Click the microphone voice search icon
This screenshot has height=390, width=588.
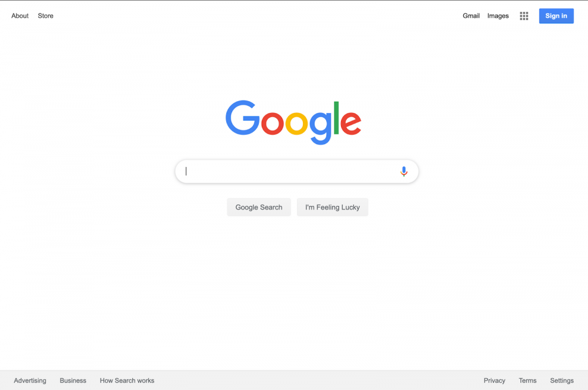403,171
